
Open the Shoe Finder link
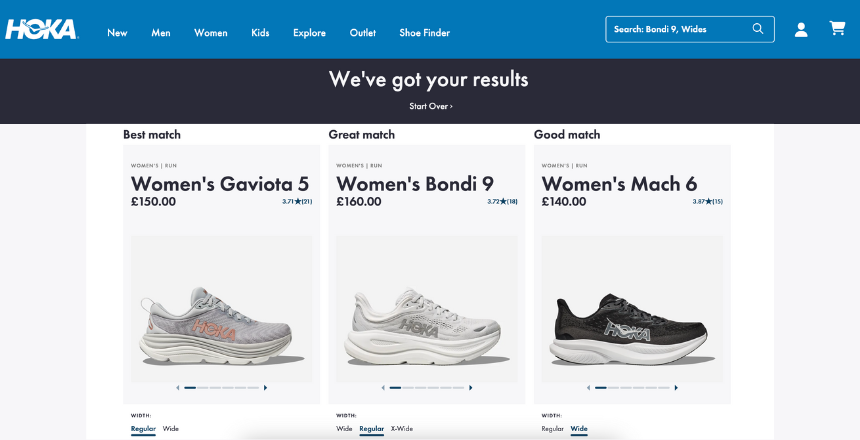[424, 32]
